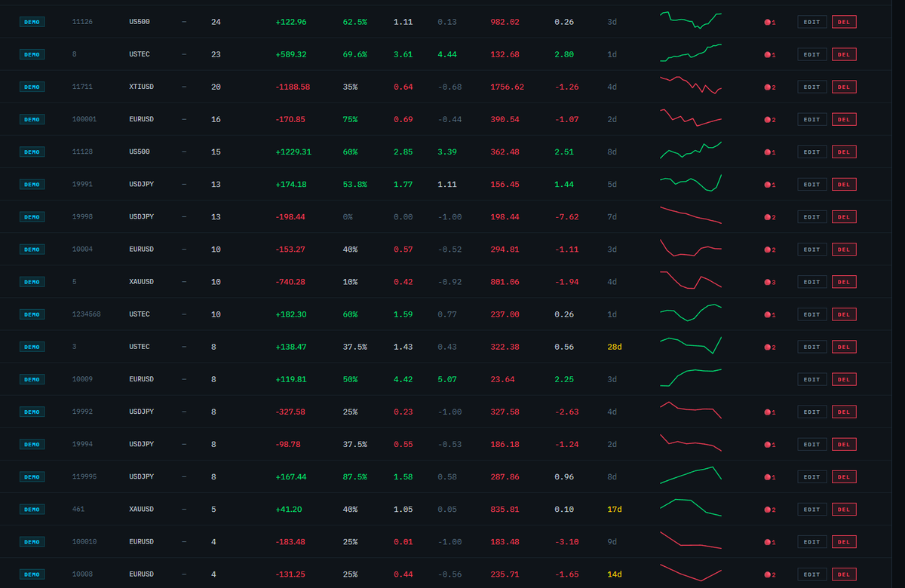Edit the USDJPY entry with ID 19998

(812, 216)
